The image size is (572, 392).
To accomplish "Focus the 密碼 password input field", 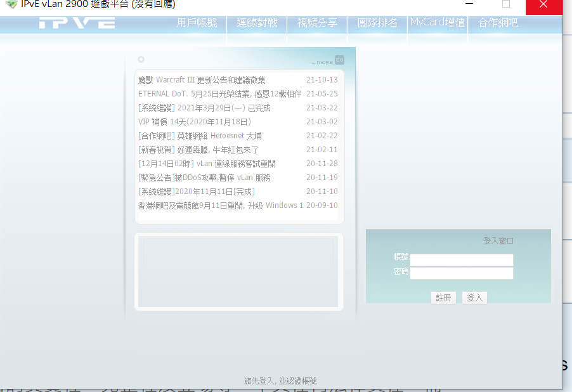I will [462, 273].
